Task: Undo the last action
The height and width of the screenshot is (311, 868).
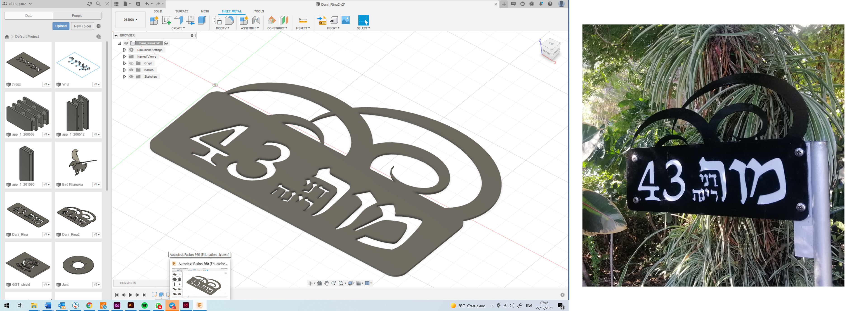Action: pyautogui.click(x=147, y=4)
